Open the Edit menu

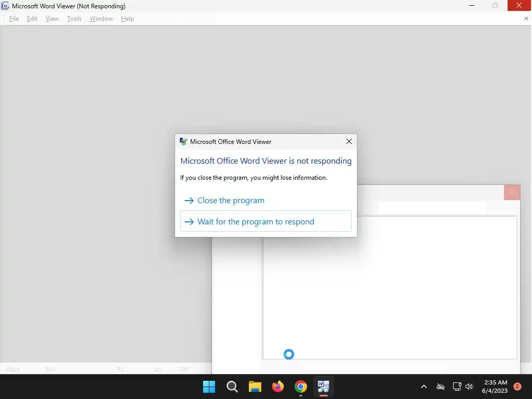[32, 19]
